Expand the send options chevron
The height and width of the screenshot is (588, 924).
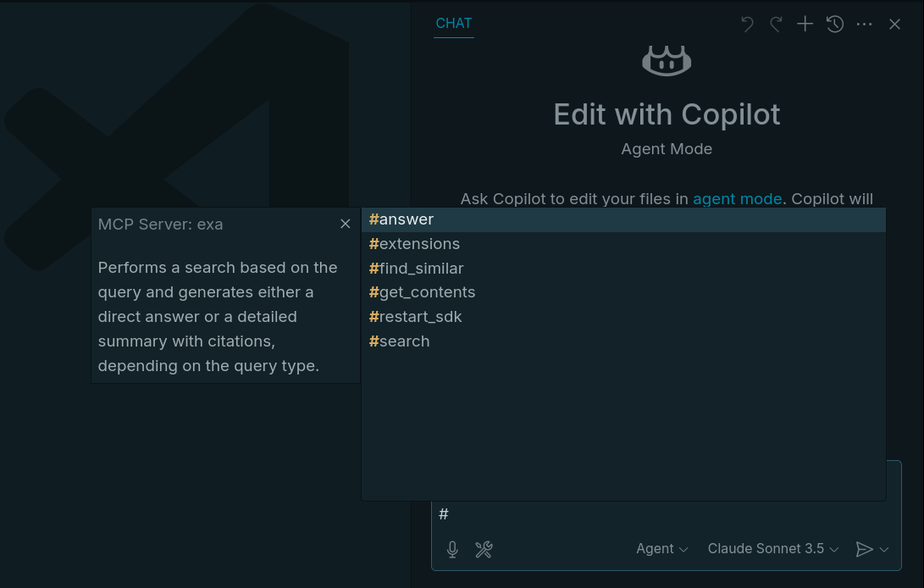(x=884, y=549)
